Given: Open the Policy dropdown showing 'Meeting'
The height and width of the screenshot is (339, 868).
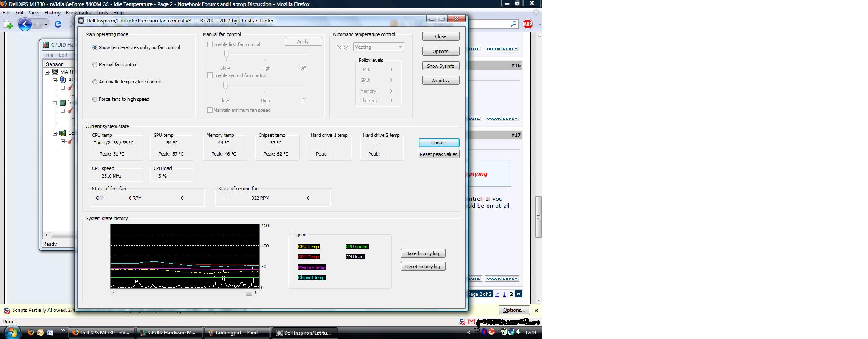Looking at the screenshot, I should click(x=378, y=47).
